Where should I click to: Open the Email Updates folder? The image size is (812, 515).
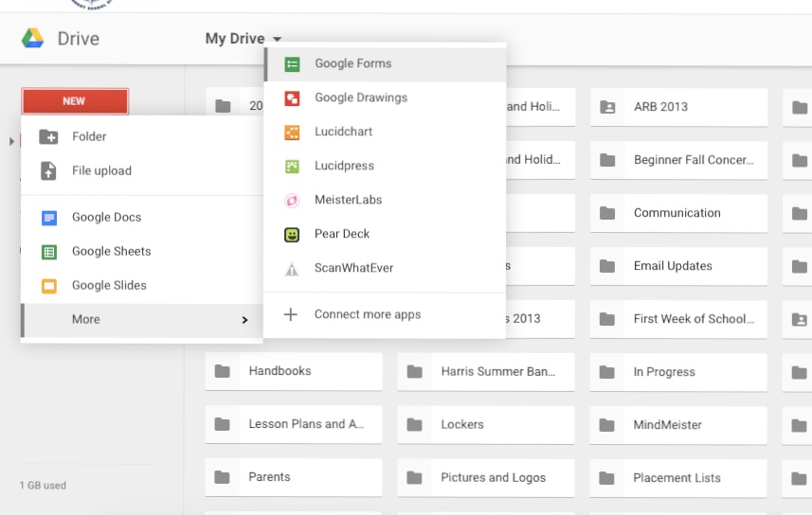[678, 267]
